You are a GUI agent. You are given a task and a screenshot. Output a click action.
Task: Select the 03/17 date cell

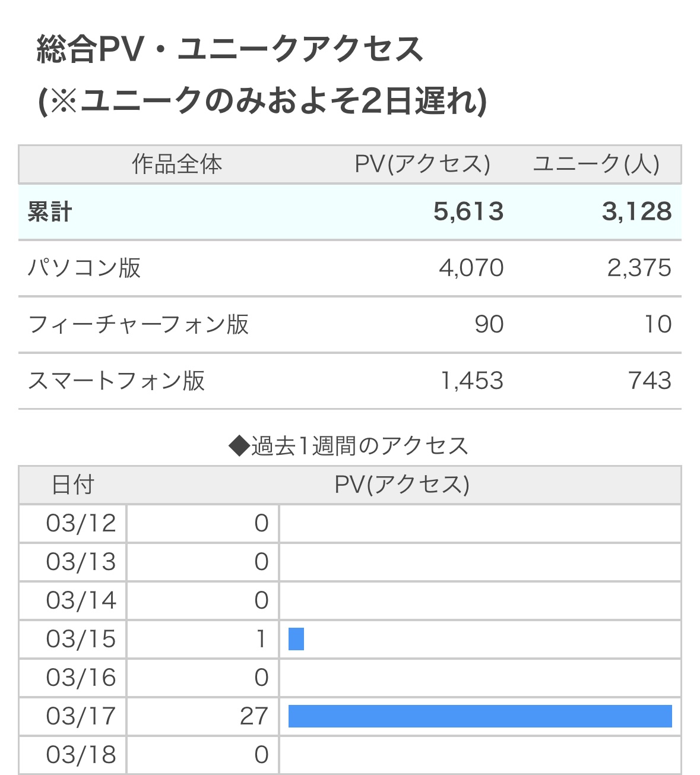(x=81, y=716)
